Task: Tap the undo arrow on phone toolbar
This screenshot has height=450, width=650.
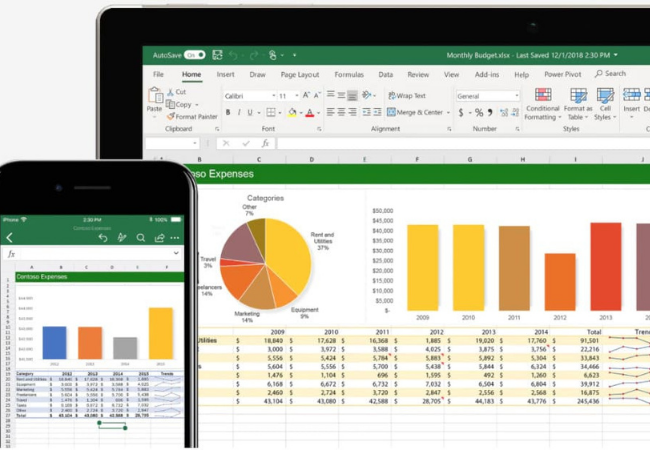Action: point(102,238)
